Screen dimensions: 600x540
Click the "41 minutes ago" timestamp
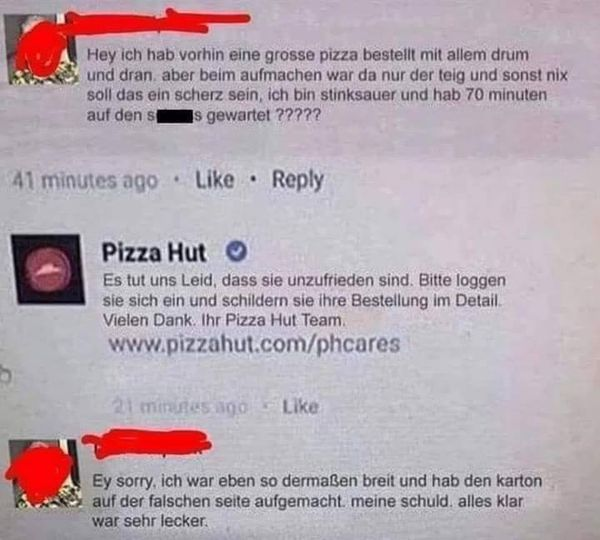[x=85, y=180]
